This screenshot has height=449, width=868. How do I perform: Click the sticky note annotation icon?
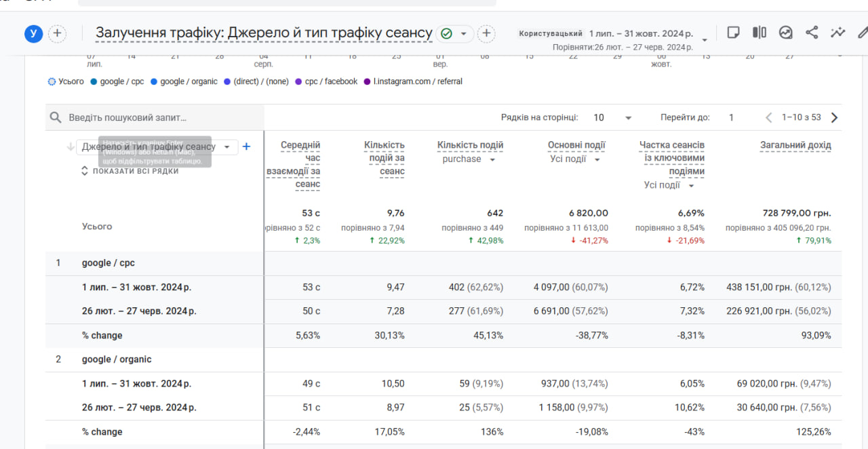pyautogui.click(x=733, y=32)
